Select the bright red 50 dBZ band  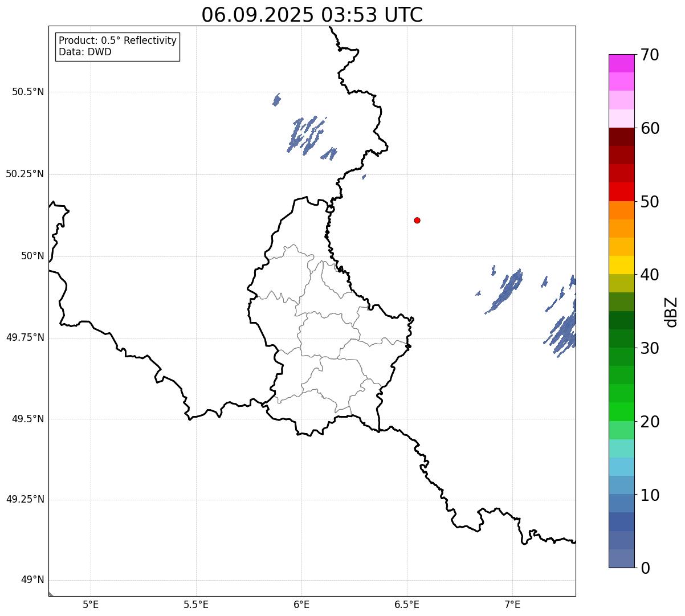tap(621, 192)
